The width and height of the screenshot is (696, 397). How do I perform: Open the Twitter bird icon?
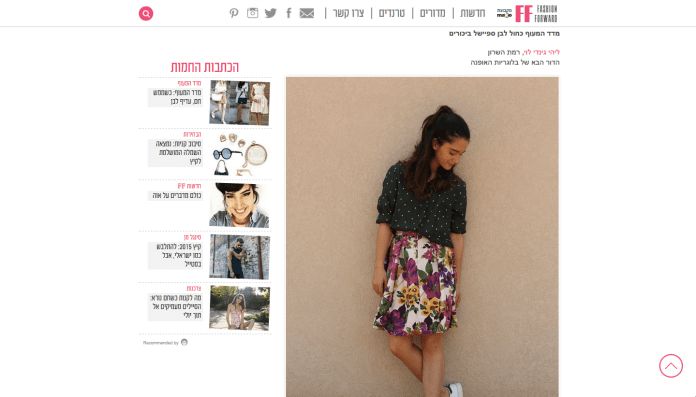click(270, 13)
